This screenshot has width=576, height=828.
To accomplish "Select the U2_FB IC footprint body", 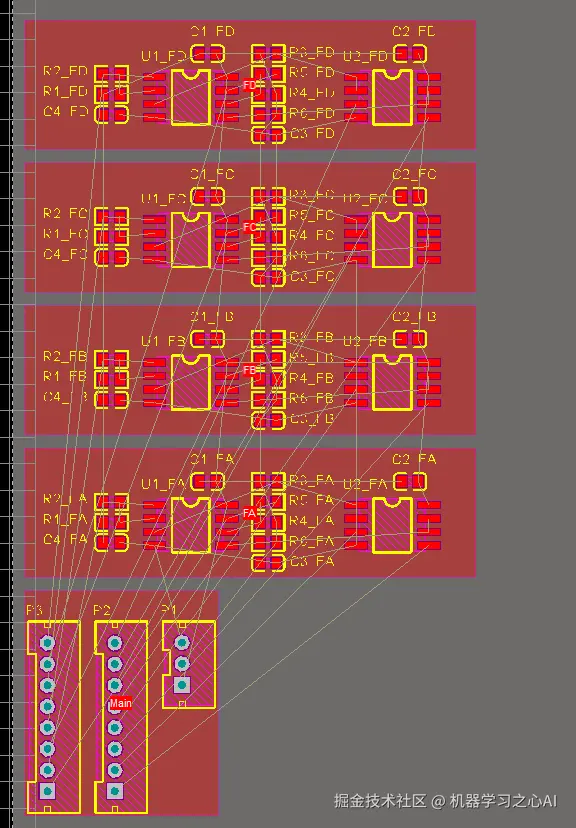I will (392, 382).
